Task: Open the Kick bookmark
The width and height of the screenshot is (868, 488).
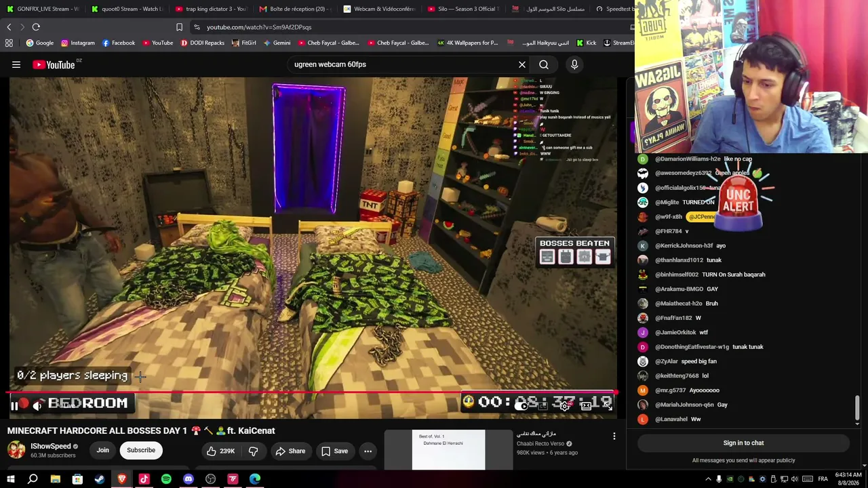Action: pos(586,43)
